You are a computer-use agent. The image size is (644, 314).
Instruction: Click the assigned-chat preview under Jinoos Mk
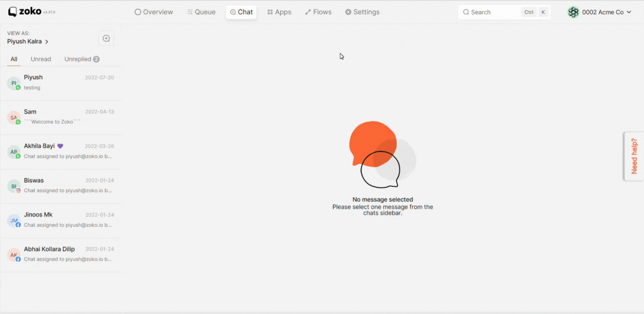coord(68,225)
